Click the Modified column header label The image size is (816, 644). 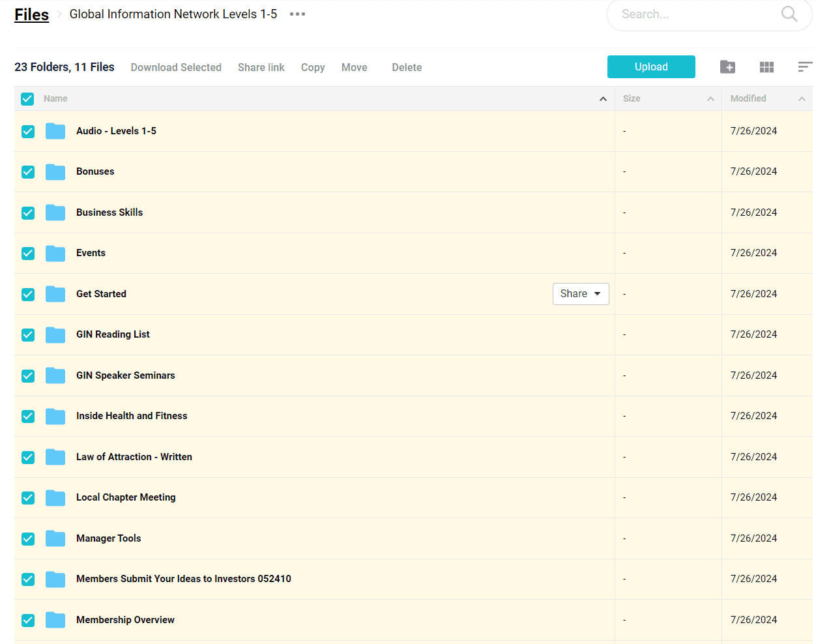pyautogui.click(x=748, y=98)
